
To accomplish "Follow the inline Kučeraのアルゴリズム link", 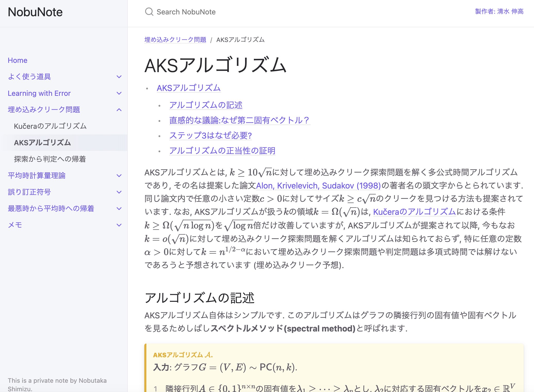I will 414,212.
